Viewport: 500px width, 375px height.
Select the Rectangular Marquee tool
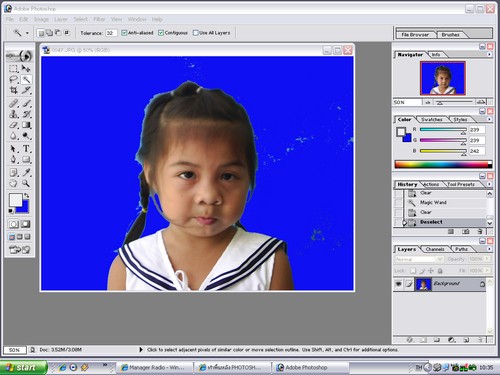(13, 69)
